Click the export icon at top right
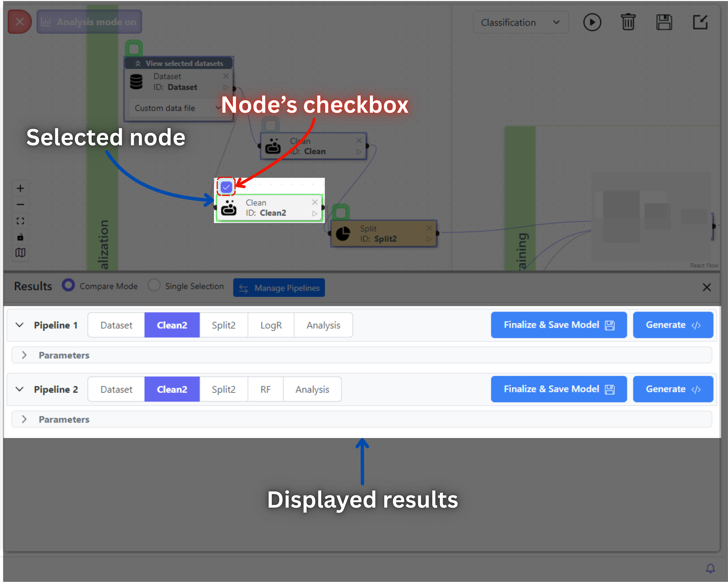Screen dimensions: 728x582 700,22
